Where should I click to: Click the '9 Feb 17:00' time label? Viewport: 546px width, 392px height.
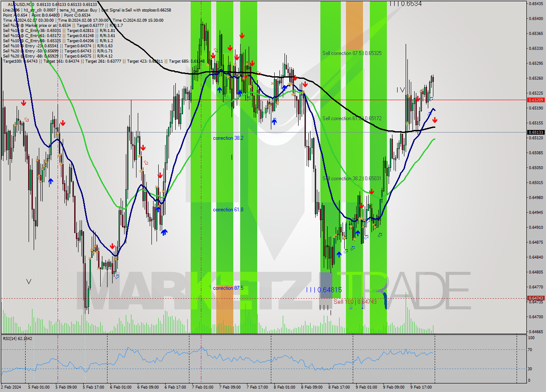click(421, 387)
